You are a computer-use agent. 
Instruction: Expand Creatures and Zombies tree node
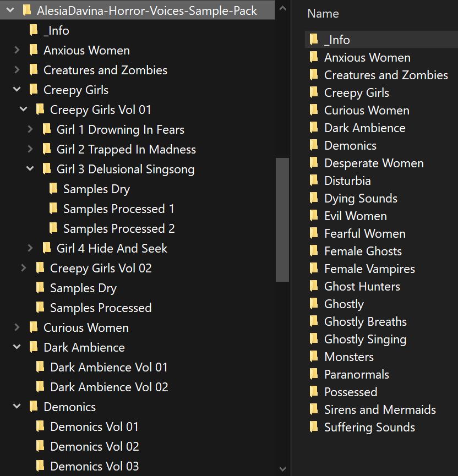pos(17,70)
